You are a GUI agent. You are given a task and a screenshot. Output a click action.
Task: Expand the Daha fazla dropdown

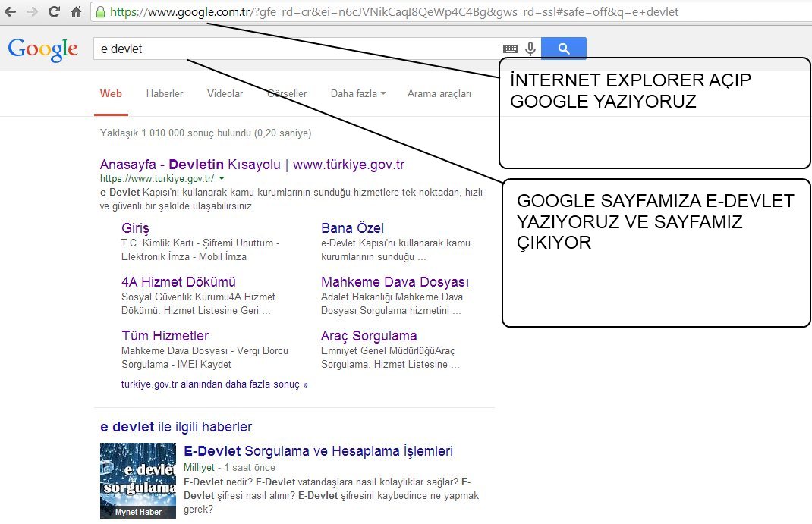click(x=358, y=94)
